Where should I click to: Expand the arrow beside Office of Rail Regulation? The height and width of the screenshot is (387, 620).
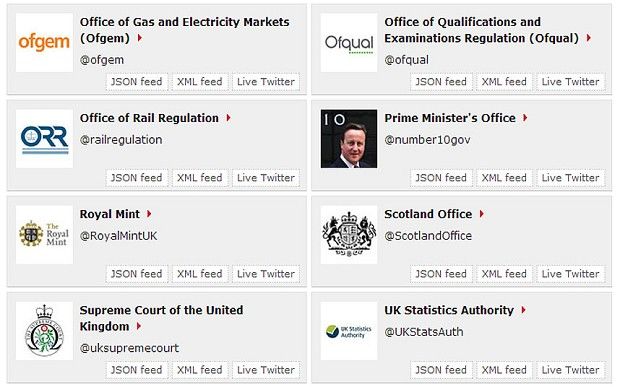coord(228,118)
